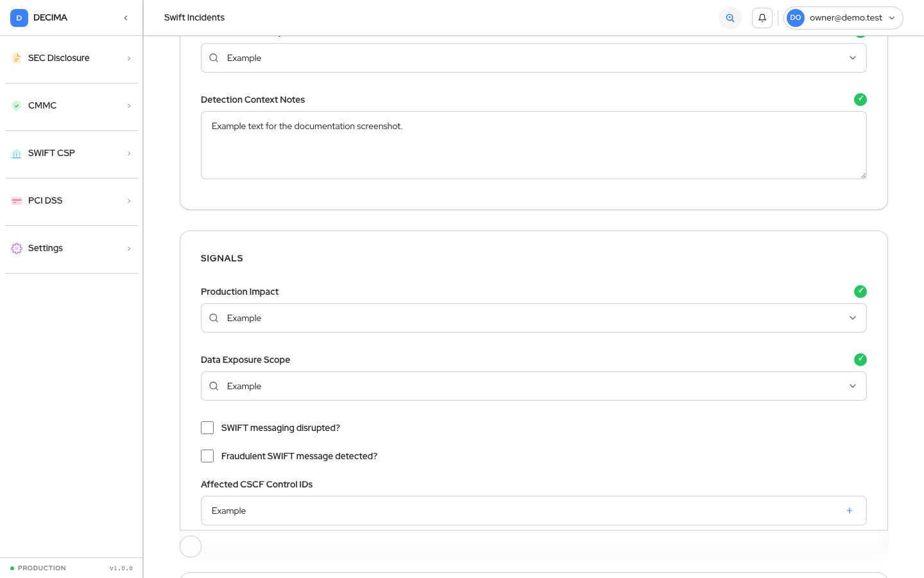
Task: Click the v1.0.0 version text
Action: 121,568
